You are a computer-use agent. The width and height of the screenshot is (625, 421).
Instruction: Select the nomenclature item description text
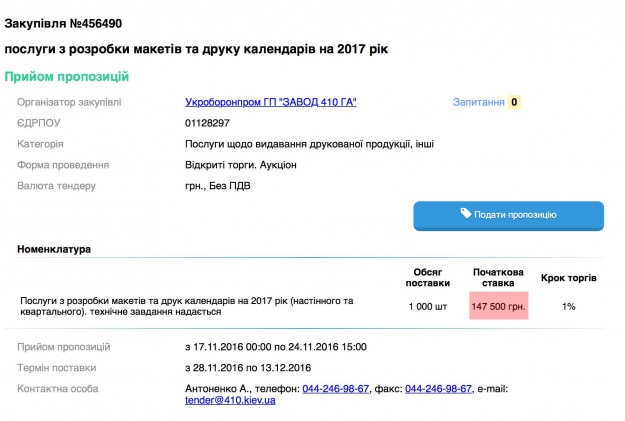coord(187,306)
